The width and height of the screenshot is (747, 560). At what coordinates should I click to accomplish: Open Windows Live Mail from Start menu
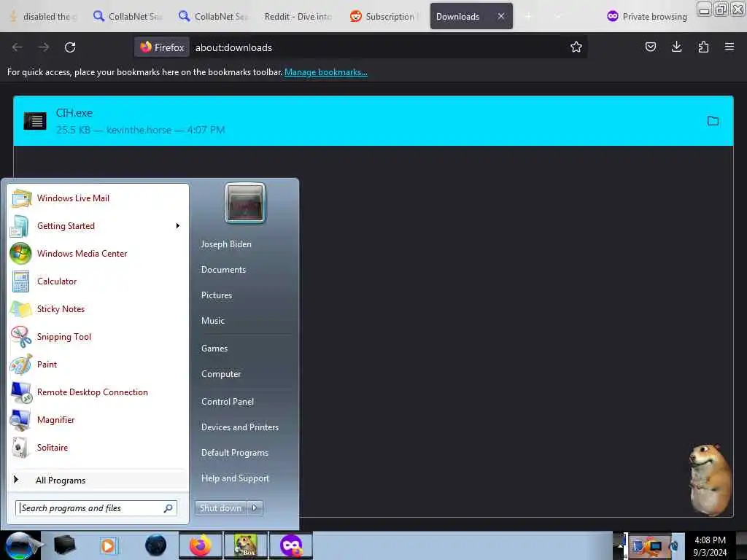tap(98, 198)
